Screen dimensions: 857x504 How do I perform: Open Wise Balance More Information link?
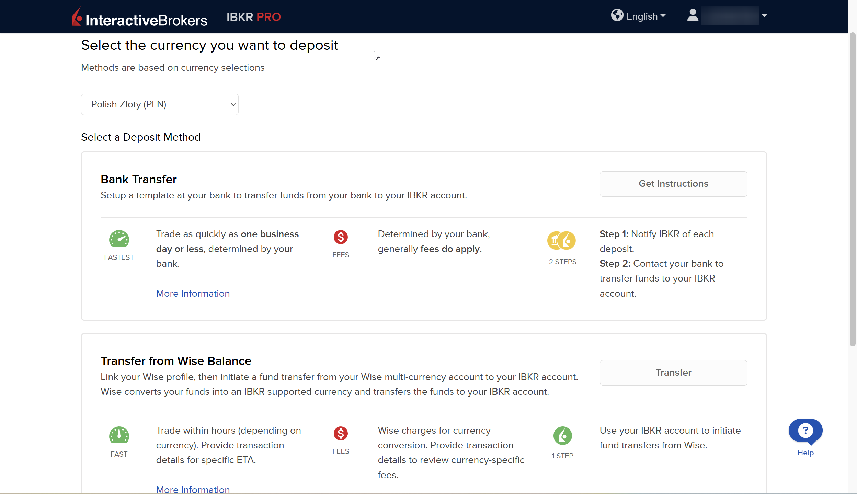[193, 489]
